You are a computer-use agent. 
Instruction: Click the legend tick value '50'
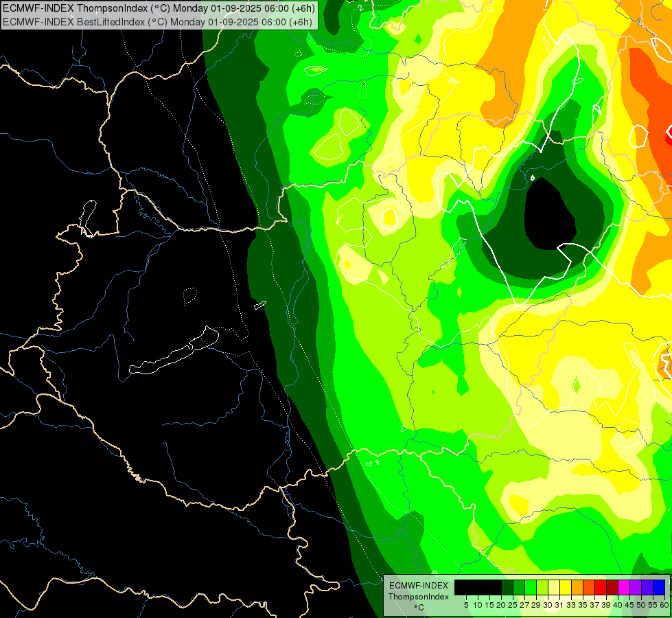pyautogui.click(x=642, y=605)
